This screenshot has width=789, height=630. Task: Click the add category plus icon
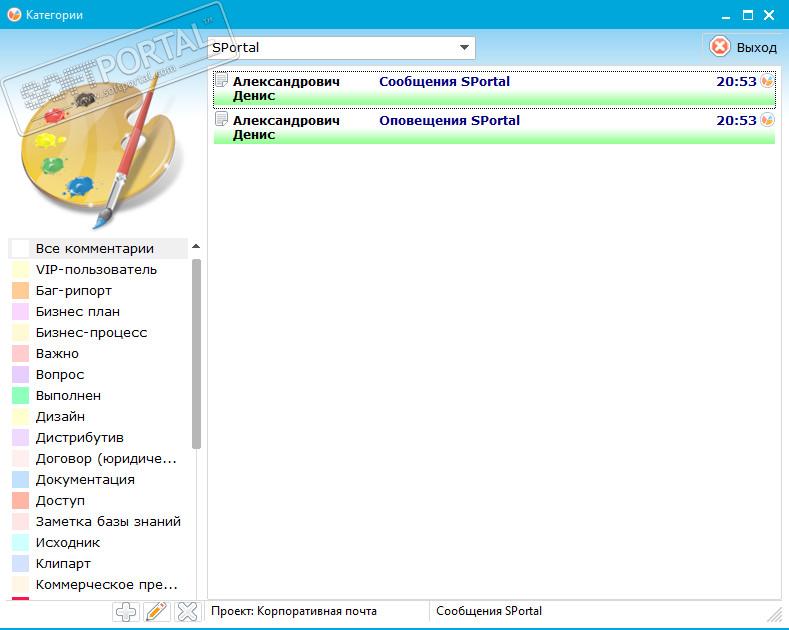pyautogui.click(x=126, y=611)
